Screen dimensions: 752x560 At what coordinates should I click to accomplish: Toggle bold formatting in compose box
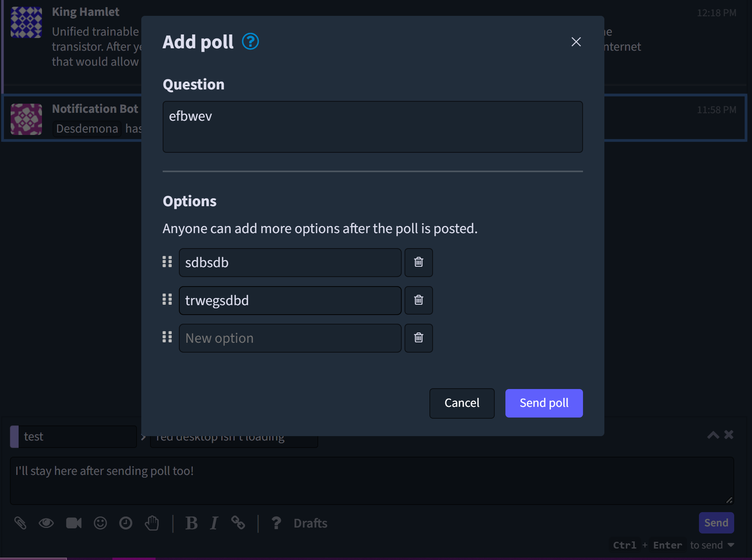click(x=192, y=523)
